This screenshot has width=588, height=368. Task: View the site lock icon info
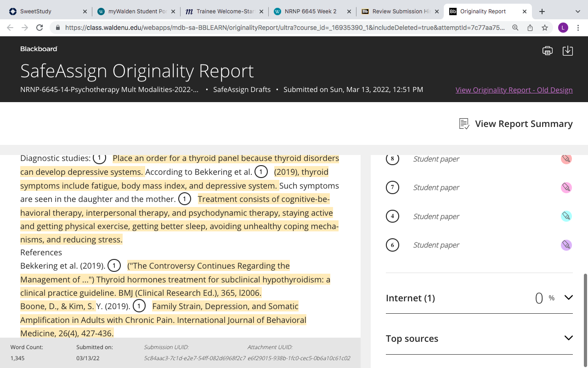57,28
